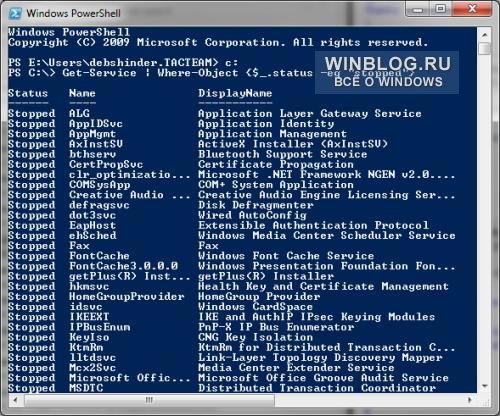500x416 pixels.
Task: Click 'Extensible Authentication Protocol' display name
Action: (x=313, y=225)
